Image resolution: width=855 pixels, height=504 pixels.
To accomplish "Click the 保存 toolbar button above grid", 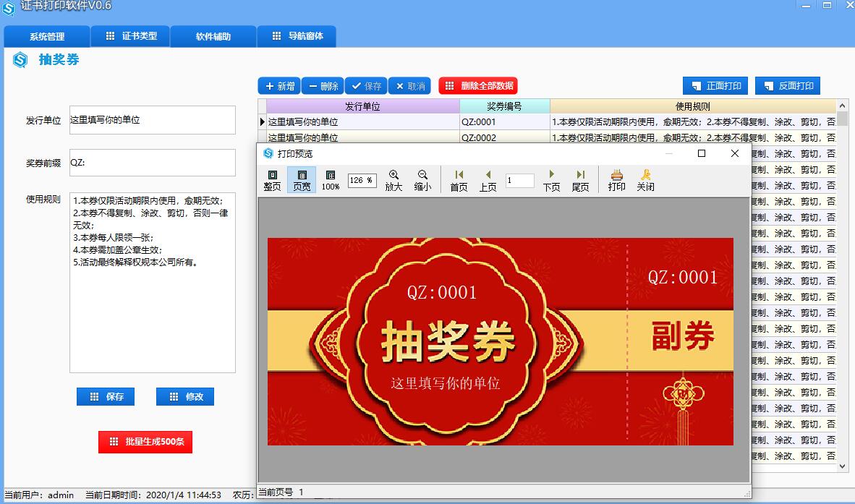I will click(x=366, y=86).
